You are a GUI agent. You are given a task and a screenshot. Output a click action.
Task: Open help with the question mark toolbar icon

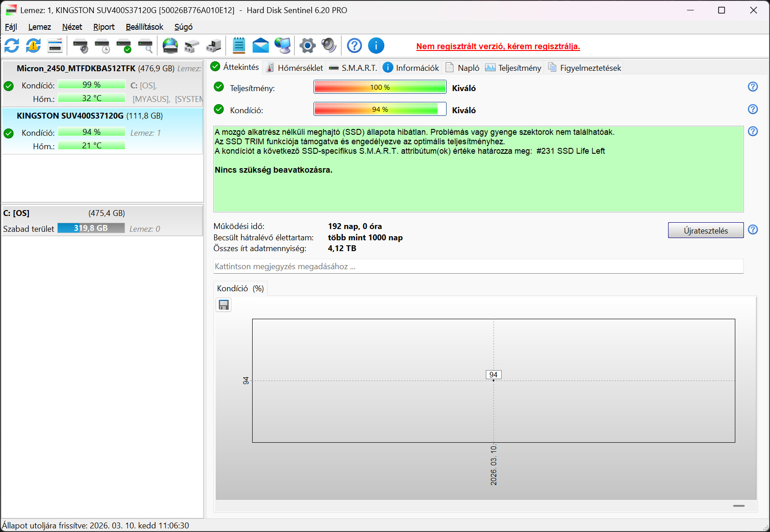[x=355, y=46]
